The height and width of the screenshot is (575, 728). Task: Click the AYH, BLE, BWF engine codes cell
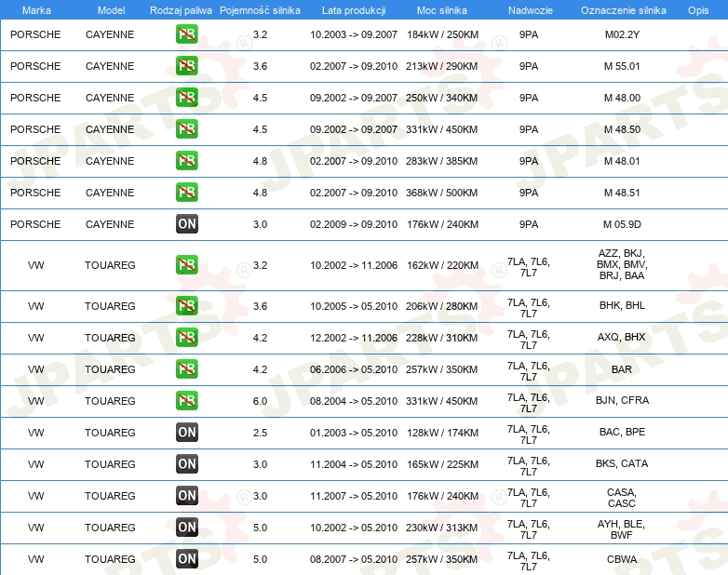[x=621, y=529]
